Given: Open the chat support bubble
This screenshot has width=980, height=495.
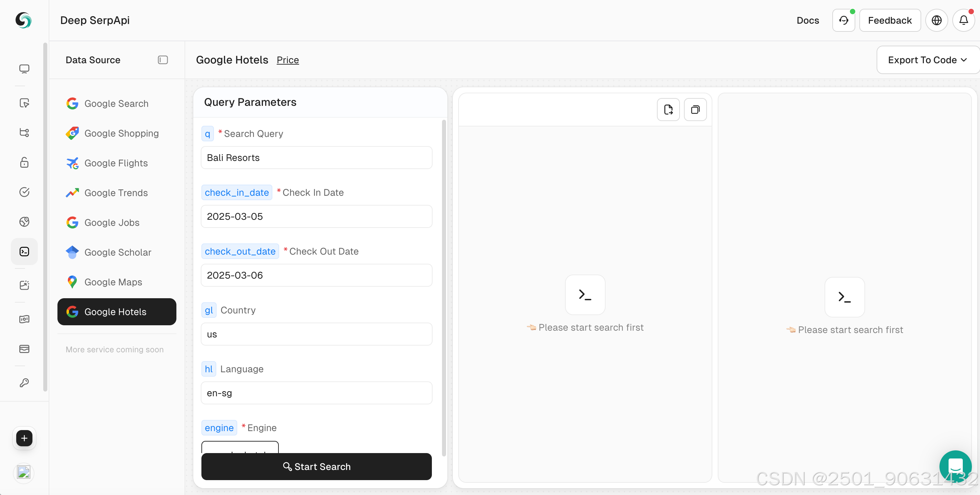Looking at the screenshot, I should tap(955, 466).
